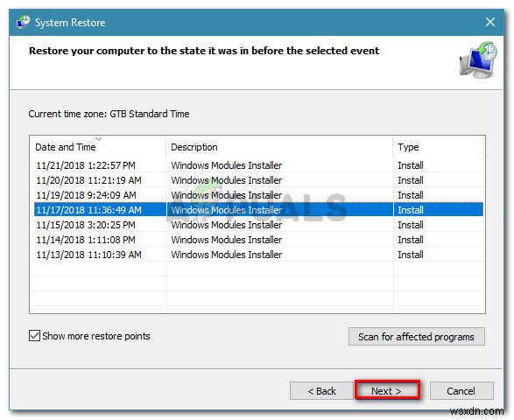The image size is (514, 420).
Task: Select restore point 11/15/2018 3:20:25 PM
Action: (x=258, y=225)
